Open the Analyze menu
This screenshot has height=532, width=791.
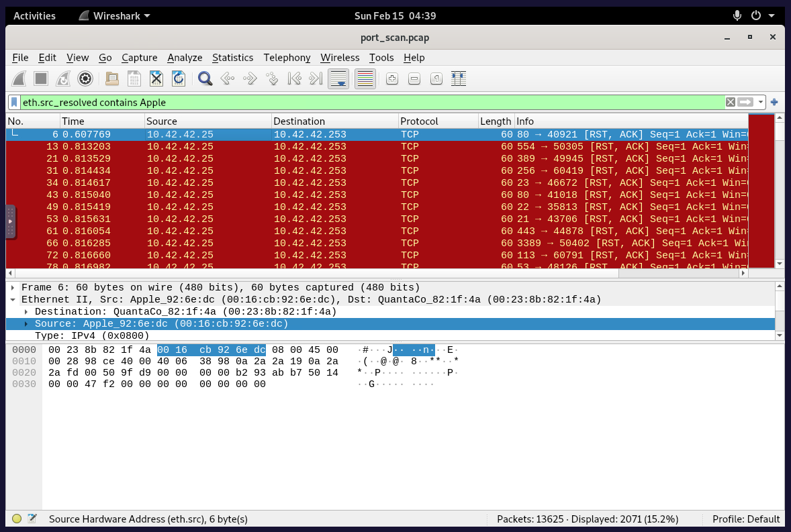pyautogui.click(x=185, y=58)
